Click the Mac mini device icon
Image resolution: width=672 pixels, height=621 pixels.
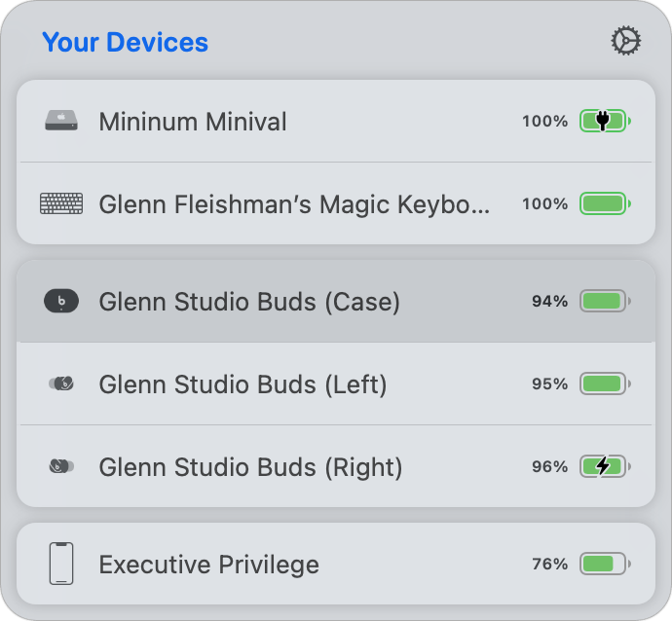tap(61, 121)
